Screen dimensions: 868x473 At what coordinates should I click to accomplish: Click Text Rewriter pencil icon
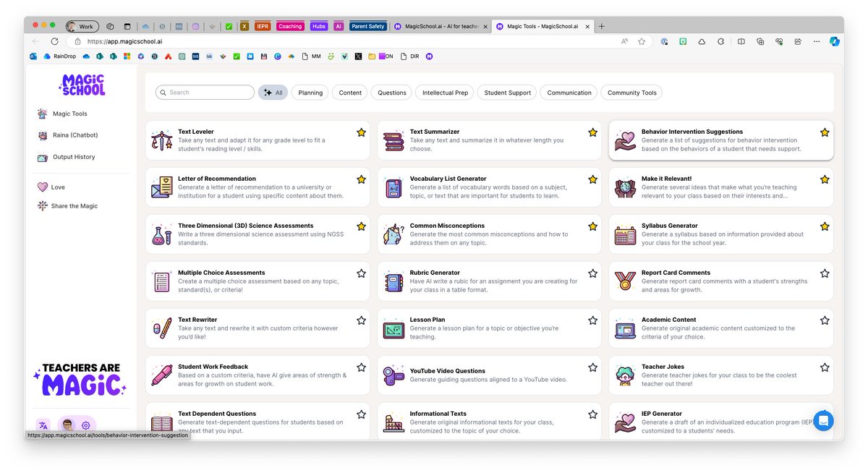coord(162,328)
